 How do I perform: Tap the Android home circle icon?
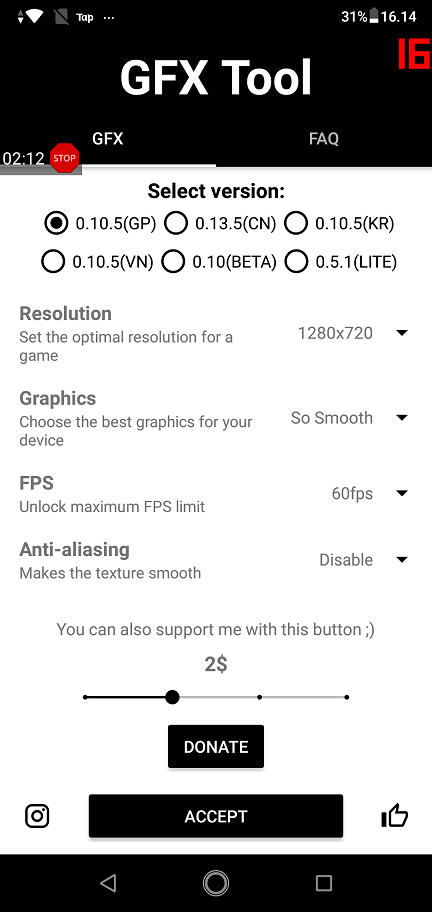click(x=216, y=883)
